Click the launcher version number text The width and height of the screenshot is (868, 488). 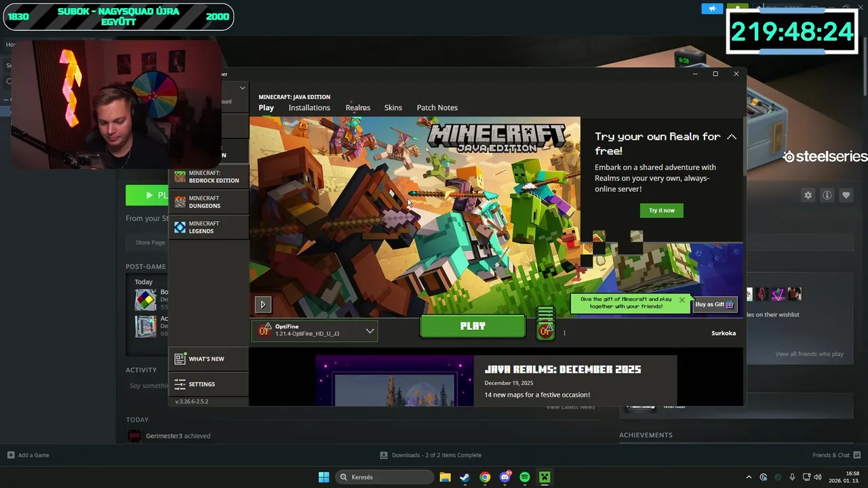pyautogui.click(x=192, y=401)
